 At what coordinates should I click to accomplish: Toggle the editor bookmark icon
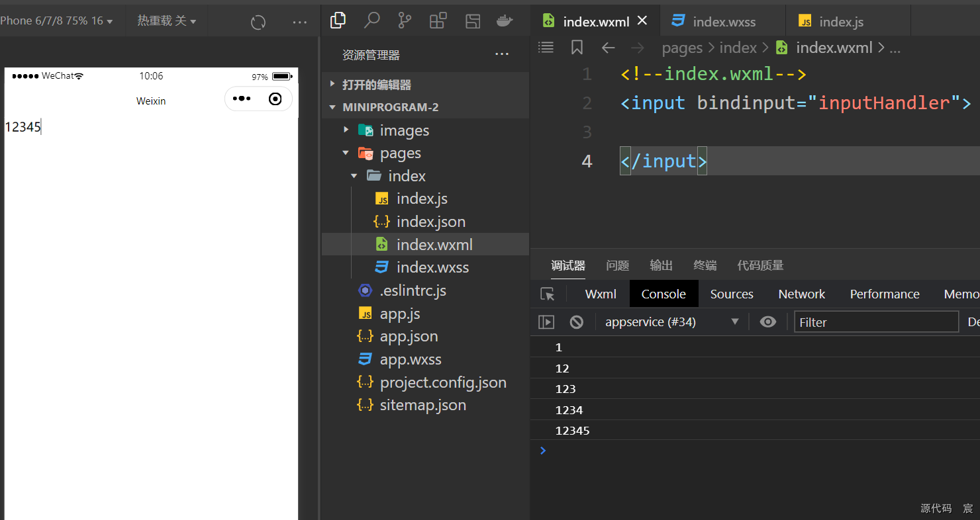coord(577,47)
